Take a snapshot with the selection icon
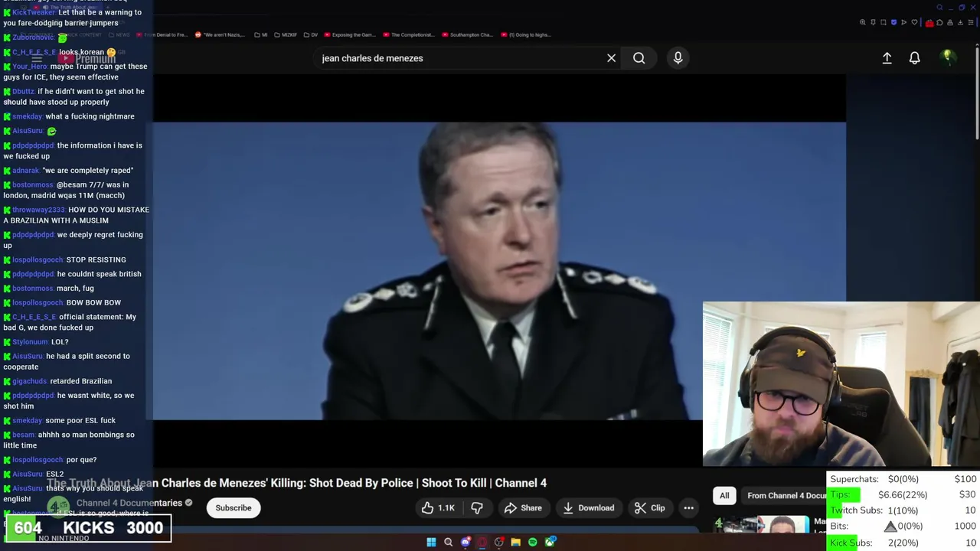 [x=884, y=22]
